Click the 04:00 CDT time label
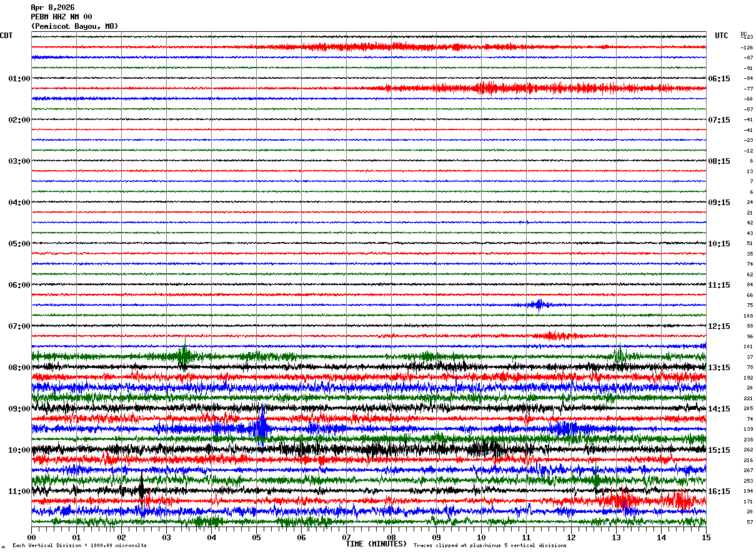The width and height of the screenshot is (756, 554). coord(19,203)
